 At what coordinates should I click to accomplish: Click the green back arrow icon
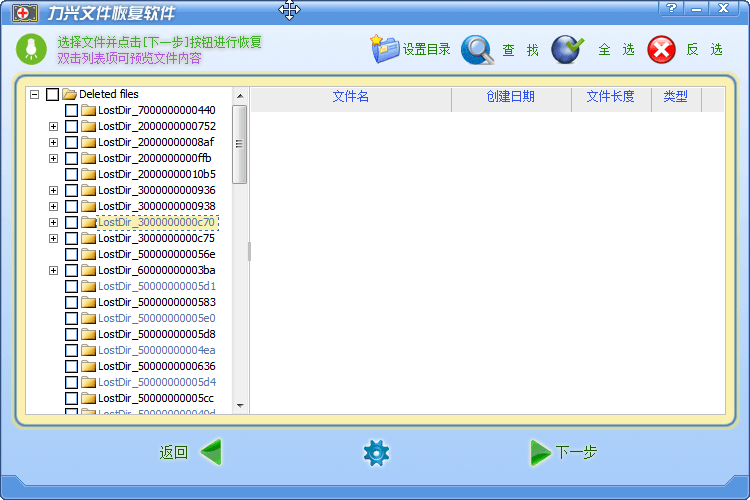(x=211, y=452)
